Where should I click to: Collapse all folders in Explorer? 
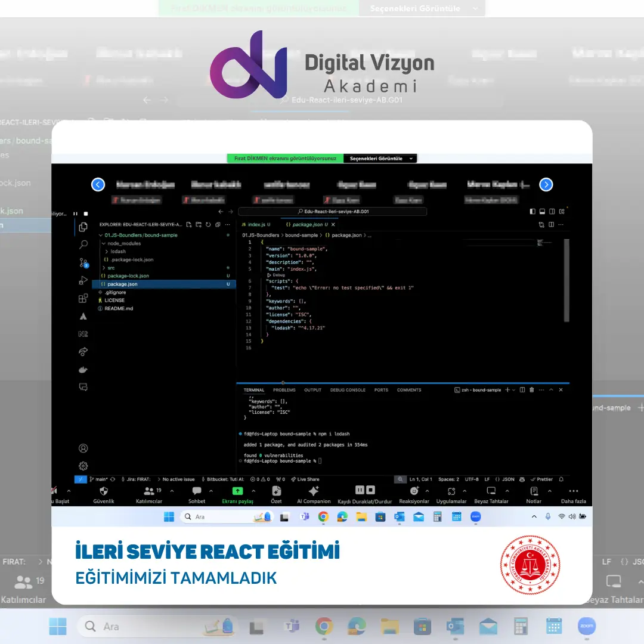(x=218, y=225)
